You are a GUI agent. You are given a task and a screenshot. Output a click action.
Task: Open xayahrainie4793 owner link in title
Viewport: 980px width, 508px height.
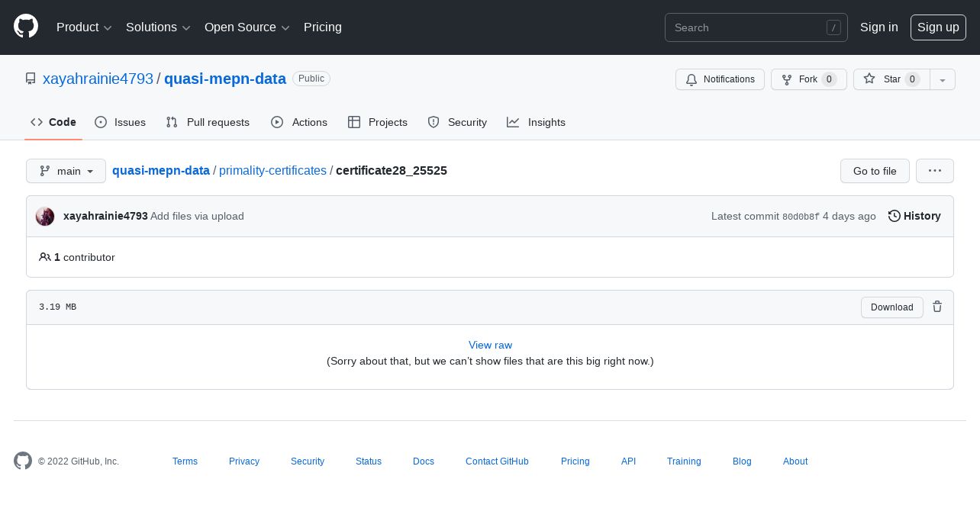[x=98, y=79]
